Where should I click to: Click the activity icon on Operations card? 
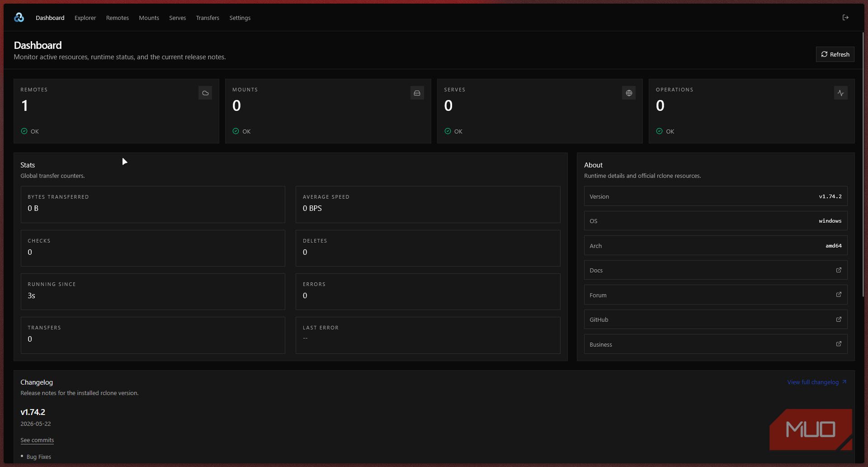(840, 93)
